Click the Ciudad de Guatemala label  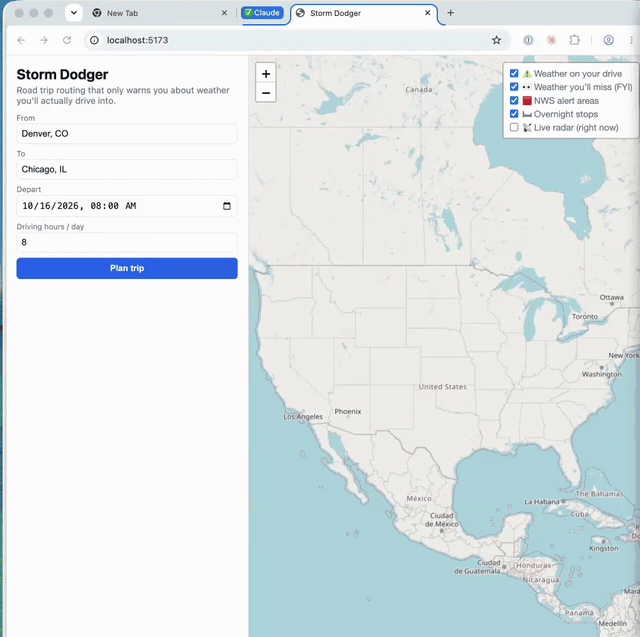pyautogui.click(x=477, y=567)
